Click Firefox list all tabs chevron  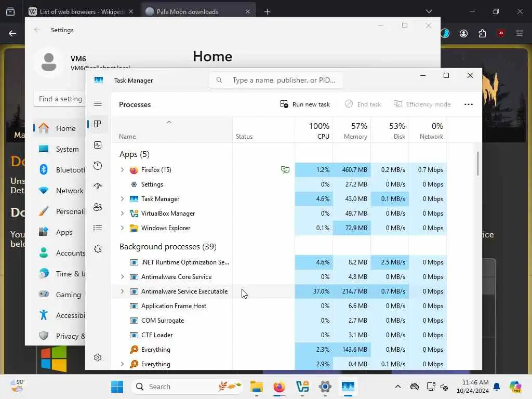click(429, 11)
